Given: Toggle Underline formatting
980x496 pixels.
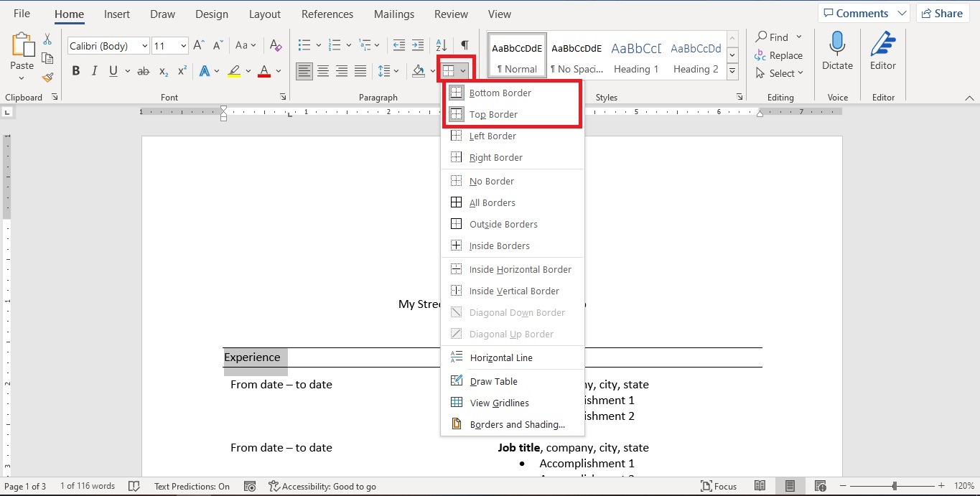Looking at the screenshot, I should tap(113, 71).
